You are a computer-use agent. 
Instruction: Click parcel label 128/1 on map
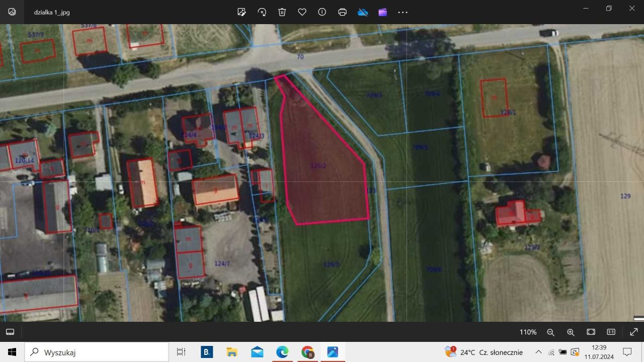coord(508,113)
